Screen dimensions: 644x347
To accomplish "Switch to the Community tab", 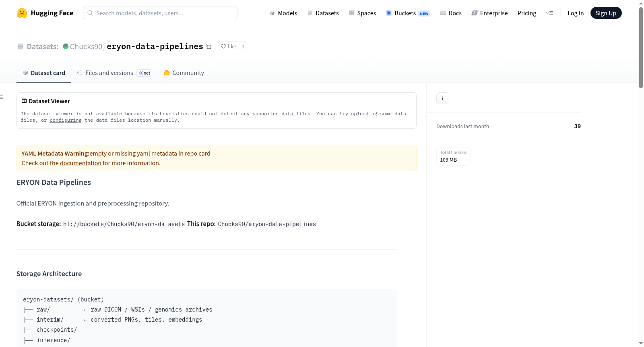I will pyautogui.click(x=184, y=73).
